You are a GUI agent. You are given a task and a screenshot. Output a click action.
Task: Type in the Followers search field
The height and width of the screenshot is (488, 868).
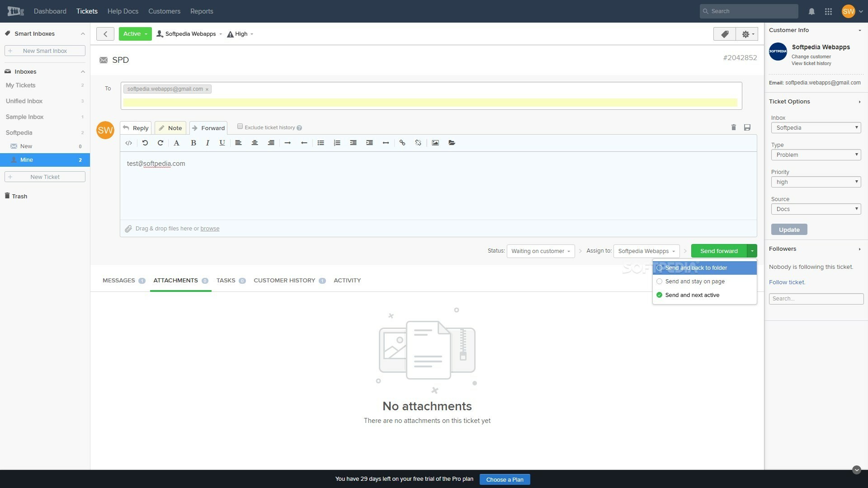[816, 298]
